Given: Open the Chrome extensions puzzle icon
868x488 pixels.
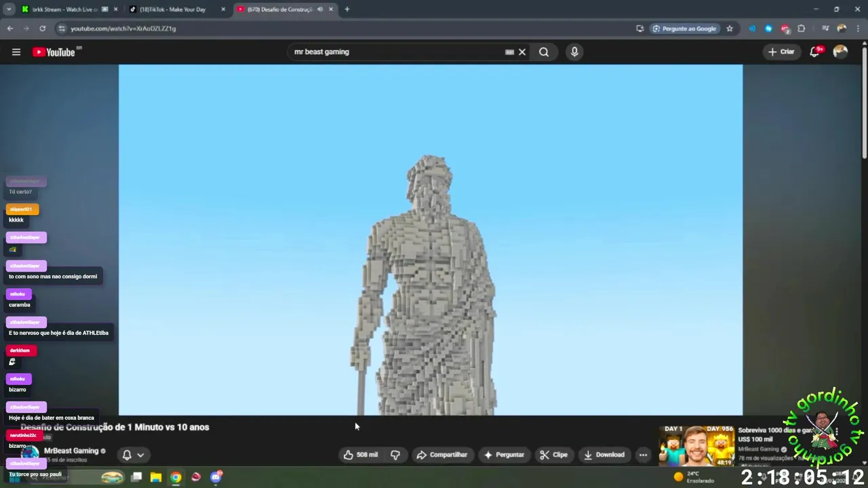Looking at the screenshot, I should (x=802, y=28).
